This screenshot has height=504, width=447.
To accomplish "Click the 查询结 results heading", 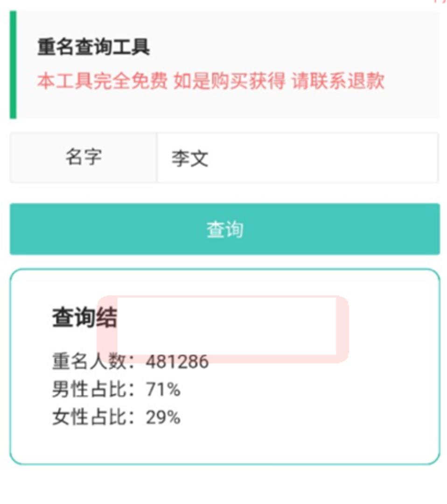I will [x=84, y=318].
